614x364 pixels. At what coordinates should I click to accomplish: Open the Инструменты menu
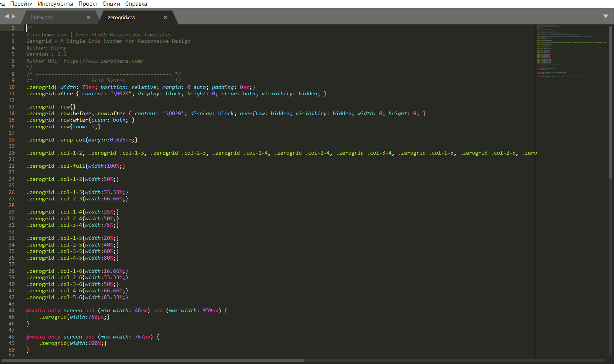(56, 4)
